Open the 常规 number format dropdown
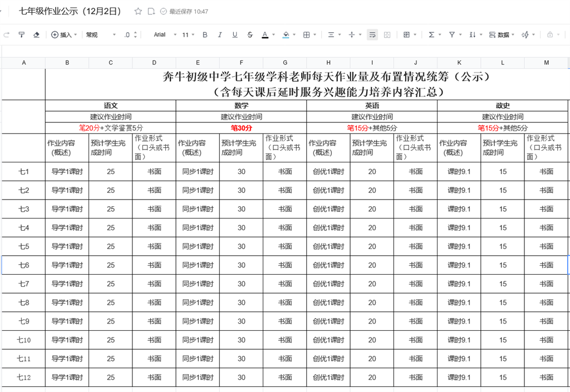This screenshot has height=392, width=570. pyautogui.click(x=101, y=35)
